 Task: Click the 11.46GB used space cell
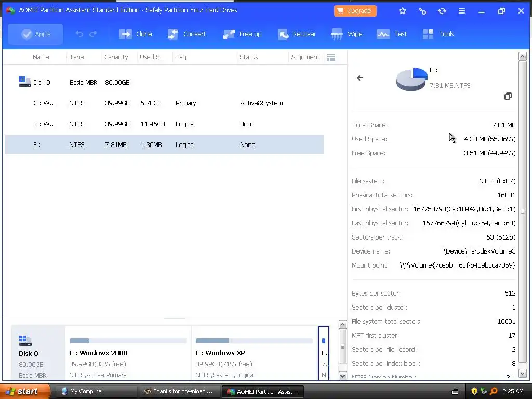[x=153, y=124]
